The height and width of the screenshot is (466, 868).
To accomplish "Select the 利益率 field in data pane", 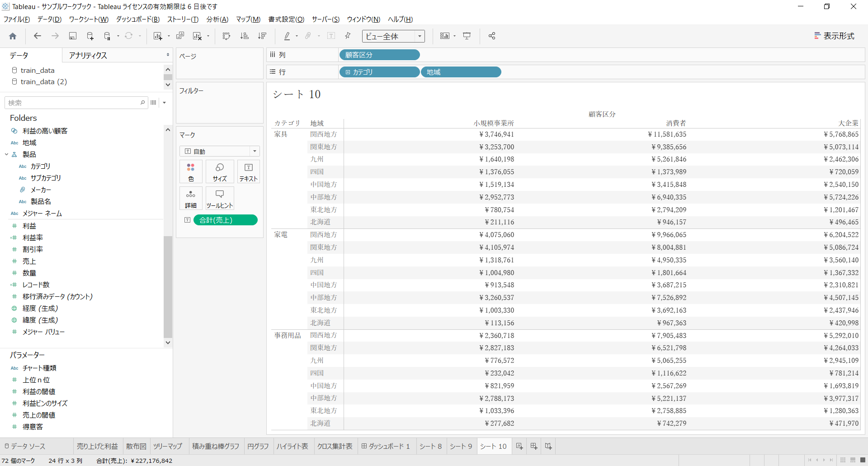I will tap(33, 238).
